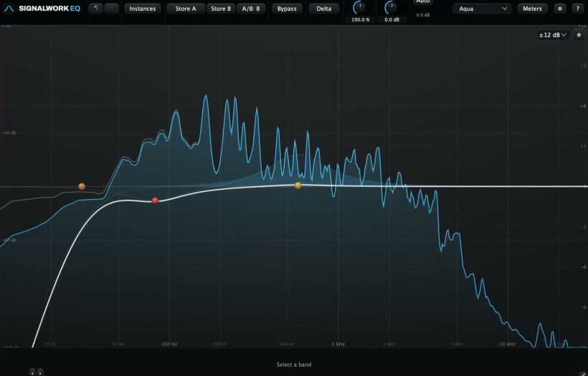Viewport: 588px width, 376px height.
Task: Open the Instances list
Action: tap(143, 9)
